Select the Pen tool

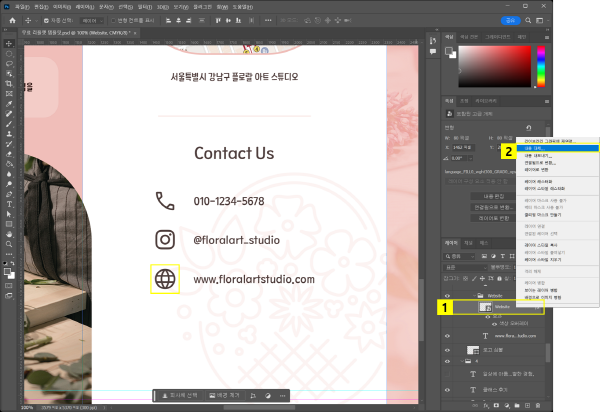[x=9, y=194]
